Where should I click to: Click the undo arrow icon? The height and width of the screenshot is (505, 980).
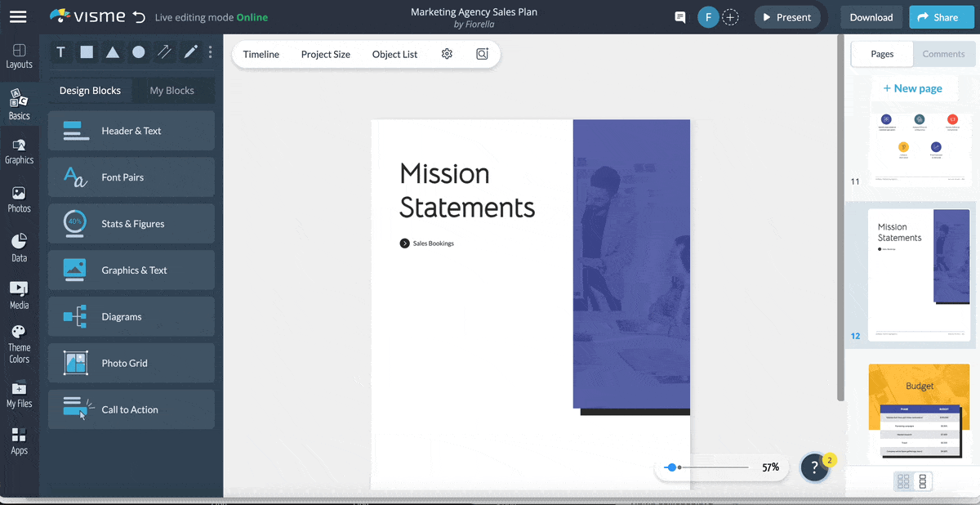coord(139,17)
